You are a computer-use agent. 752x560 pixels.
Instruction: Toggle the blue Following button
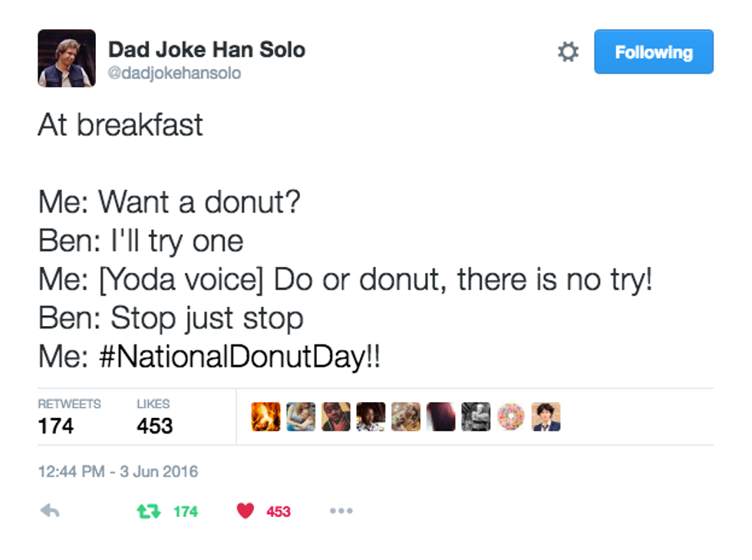tap(653, 52)
